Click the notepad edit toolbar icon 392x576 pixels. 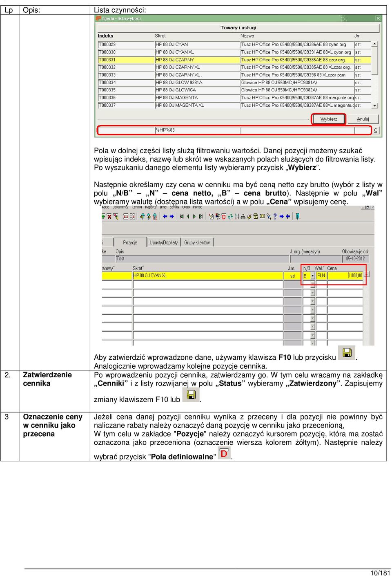point(211,217)
